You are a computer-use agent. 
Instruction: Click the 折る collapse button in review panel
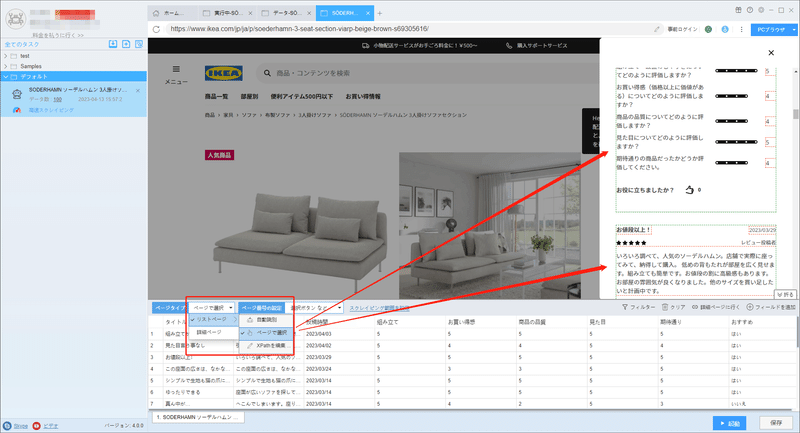[x=785, y=294]
